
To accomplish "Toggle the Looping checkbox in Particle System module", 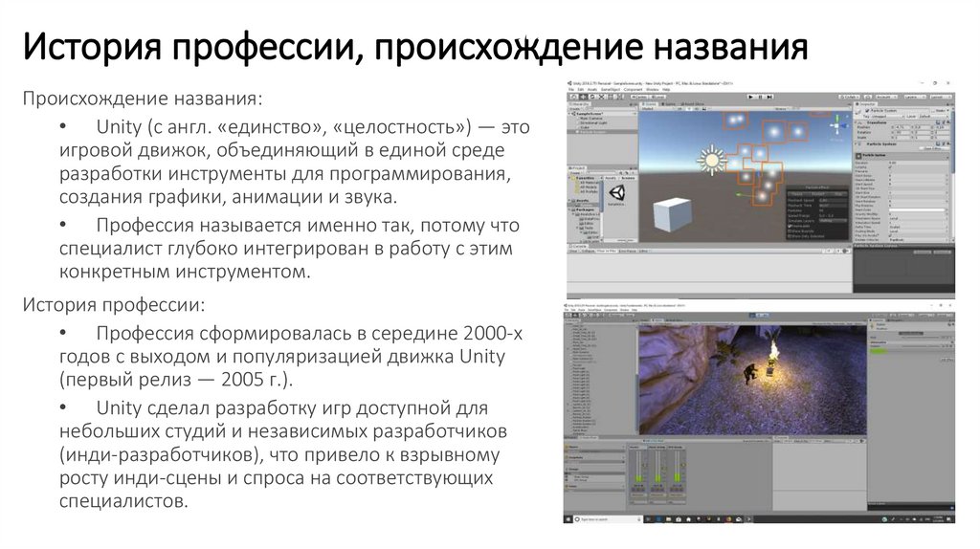I will (890, 167).
